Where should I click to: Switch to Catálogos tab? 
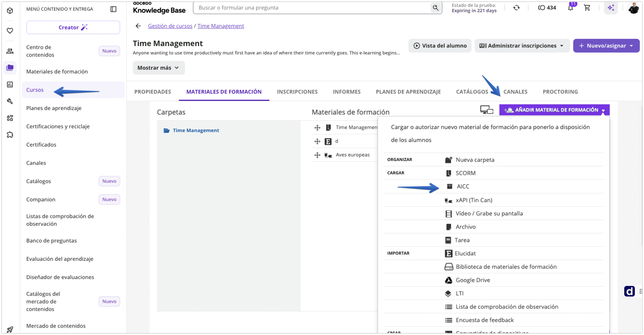pyautogui.click(x=472, y=92)
